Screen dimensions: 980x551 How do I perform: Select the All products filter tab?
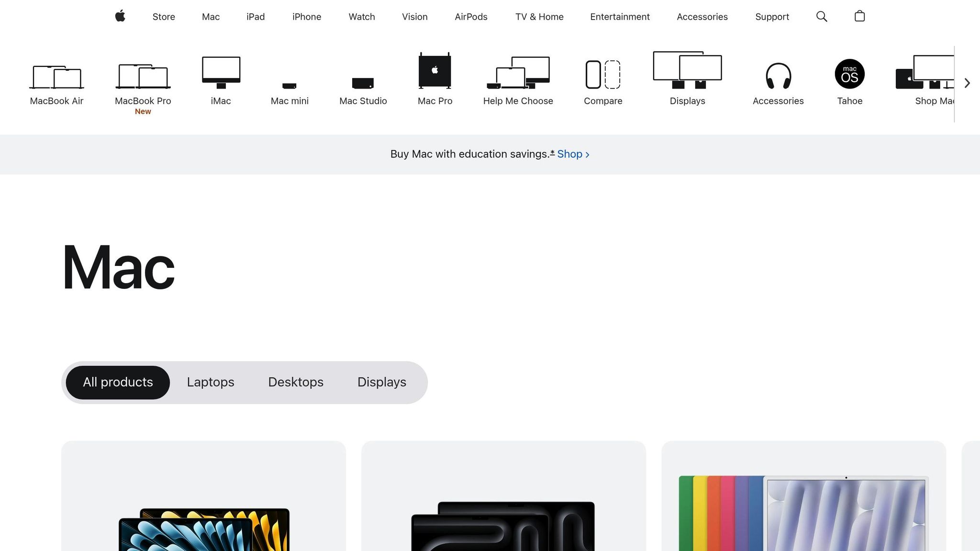118,382
